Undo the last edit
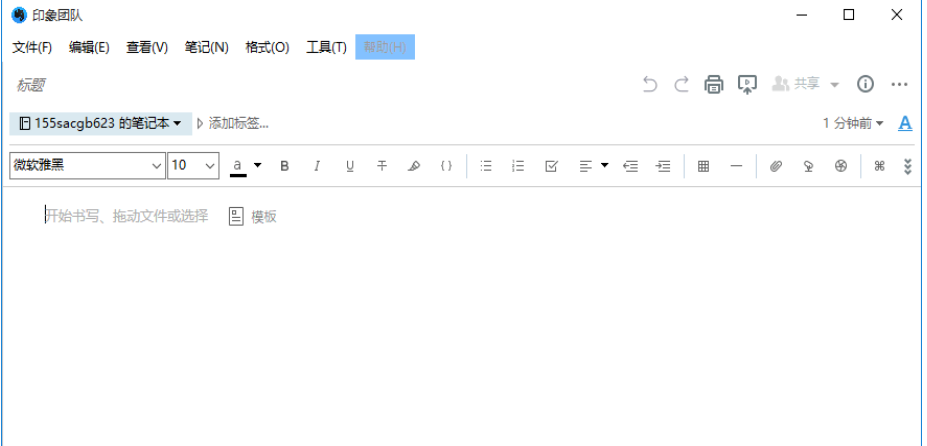This screenshot has height=446, width=927. pyautogui.click(x=650, y=85)
